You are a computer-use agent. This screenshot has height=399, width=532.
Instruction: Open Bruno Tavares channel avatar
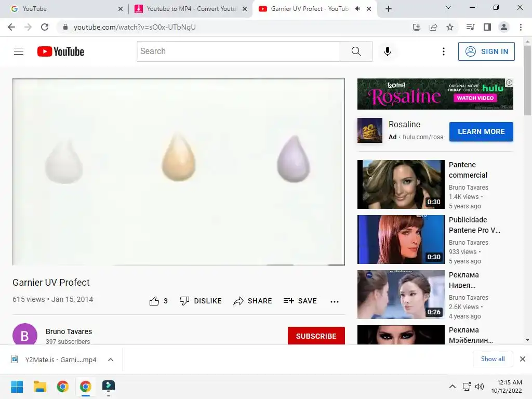click(25, 334)
